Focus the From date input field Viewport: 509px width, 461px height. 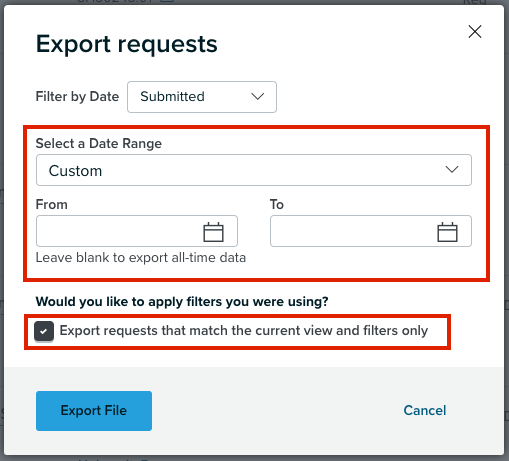click(x=137, y=231)
